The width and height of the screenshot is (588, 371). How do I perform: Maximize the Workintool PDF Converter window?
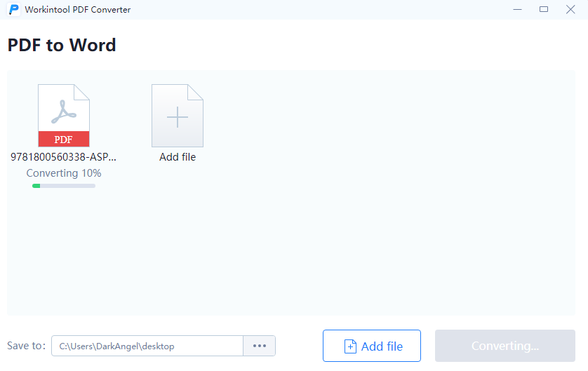point(544,9)
